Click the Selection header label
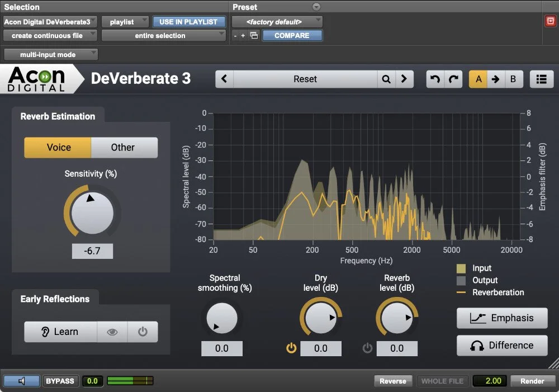Viewport: 559px width, 392px height. tap(22, 7)
